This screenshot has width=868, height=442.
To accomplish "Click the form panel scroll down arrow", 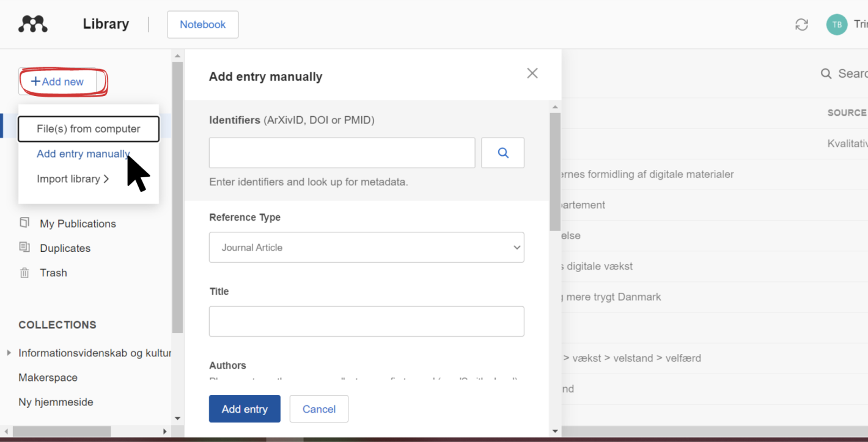I will click(x=555, y=431).
